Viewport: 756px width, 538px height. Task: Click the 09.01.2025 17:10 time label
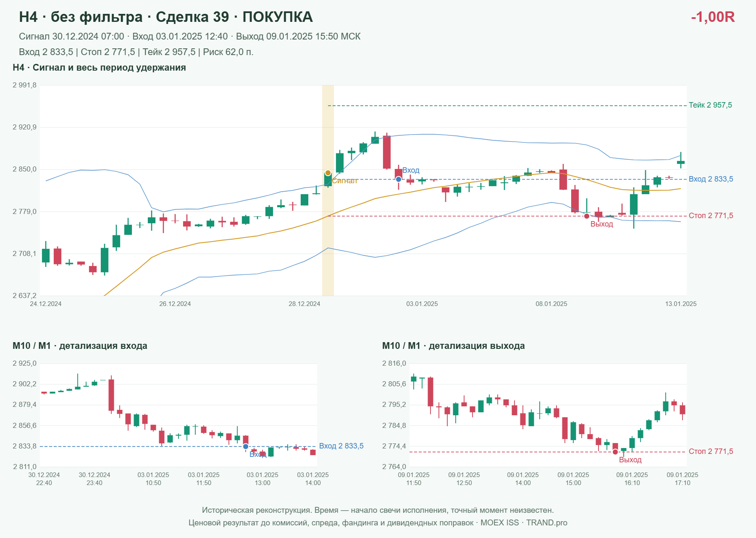pos(682,479)
